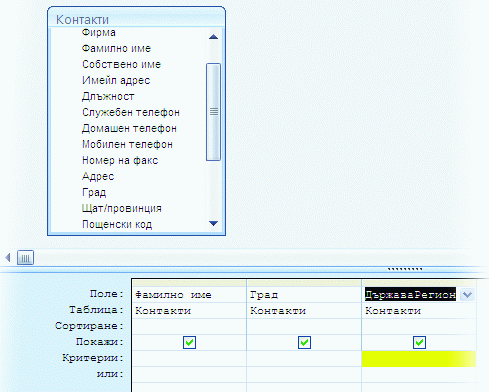
Task: Click the up arrow of Контакти field list
Action: click(213, 37)
